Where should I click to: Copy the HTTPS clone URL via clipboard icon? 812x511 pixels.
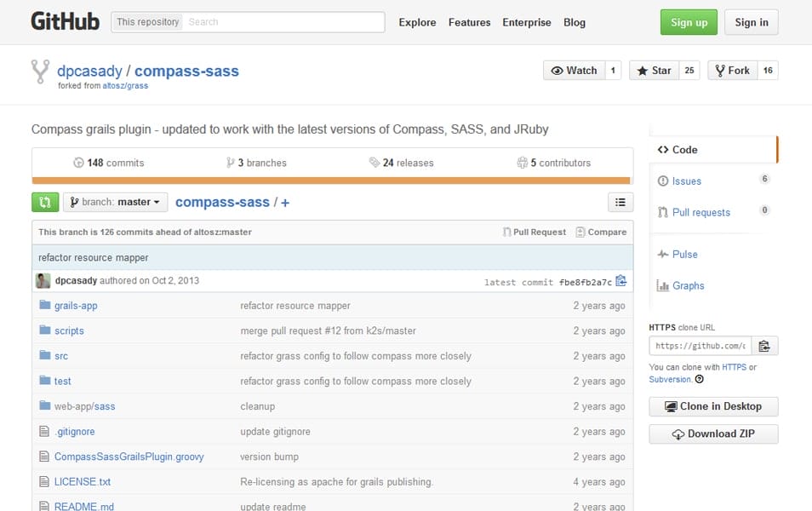tap(764, 346)
